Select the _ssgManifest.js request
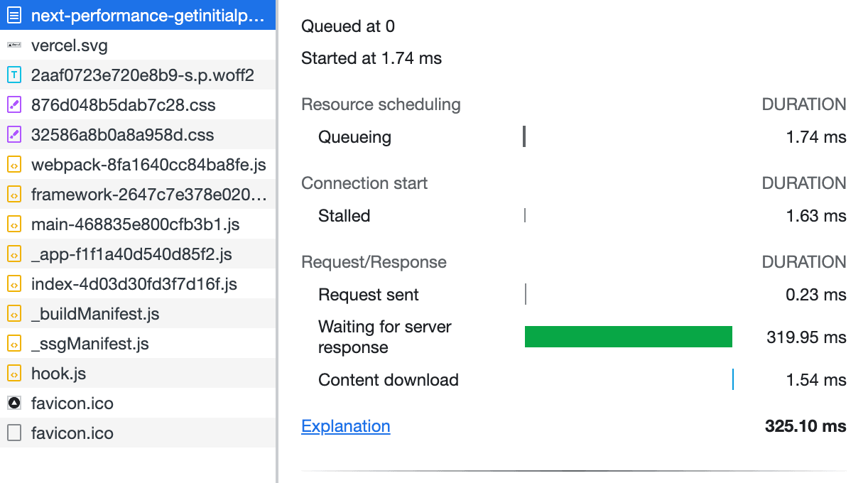This screenshot has height=483, width=868. tap(89, 344)
